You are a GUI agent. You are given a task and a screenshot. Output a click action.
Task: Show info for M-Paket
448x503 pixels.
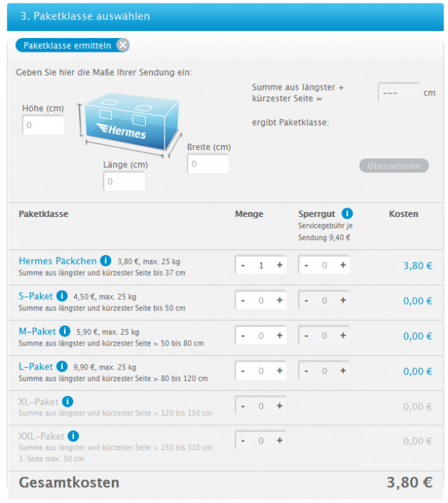tap(65, 331)
